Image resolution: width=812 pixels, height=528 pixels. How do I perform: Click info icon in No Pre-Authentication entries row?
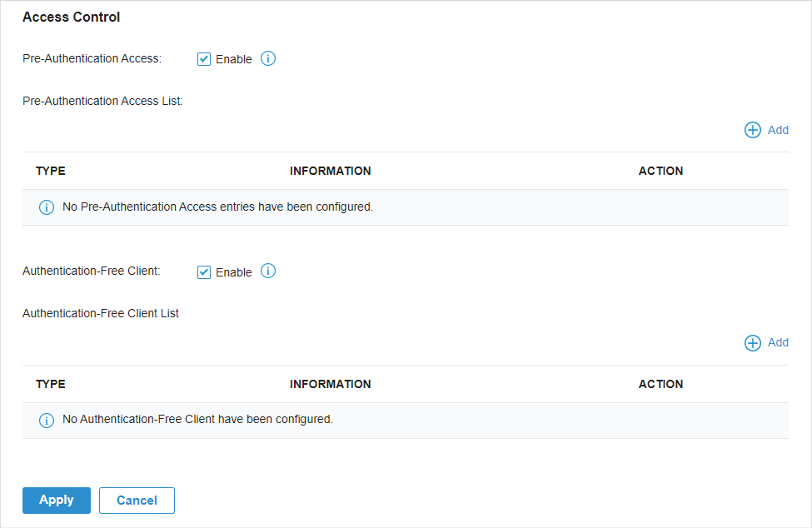click(47, 207)
